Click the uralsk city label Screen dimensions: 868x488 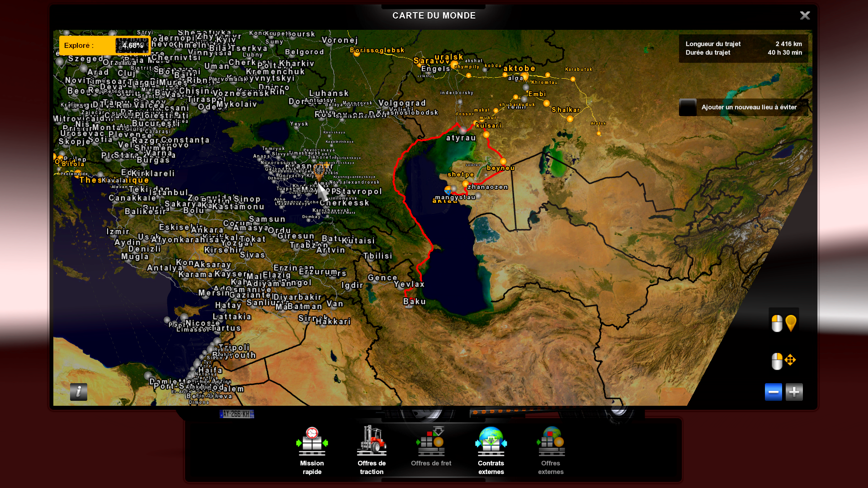pos(449,57)
